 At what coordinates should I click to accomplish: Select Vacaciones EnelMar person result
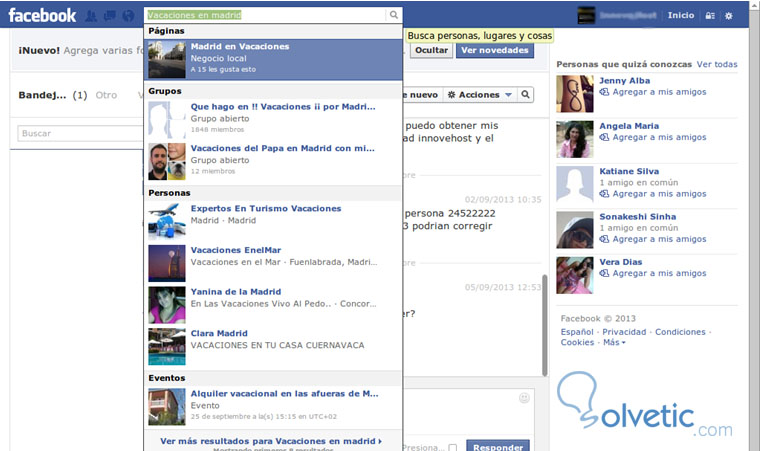coord(273,263)
